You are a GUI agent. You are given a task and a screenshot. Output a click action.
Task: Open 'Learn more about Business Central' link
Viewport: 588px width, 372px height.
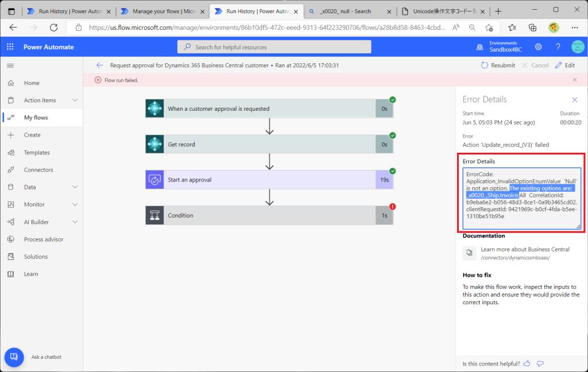coord(525,249)
